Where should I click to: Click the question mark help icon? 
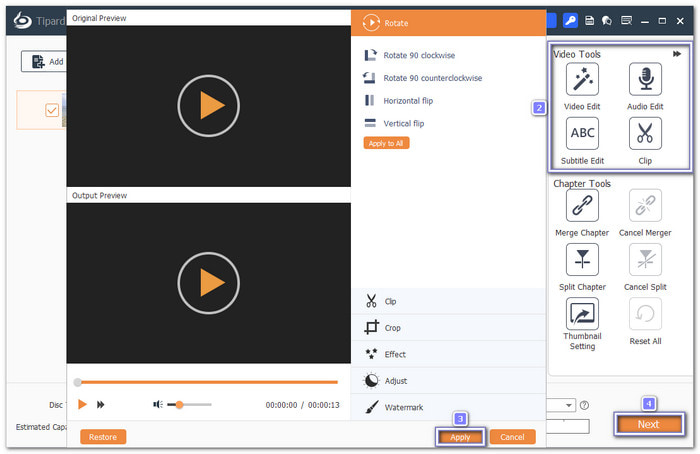pyautogui.click(x=584, y=405)
